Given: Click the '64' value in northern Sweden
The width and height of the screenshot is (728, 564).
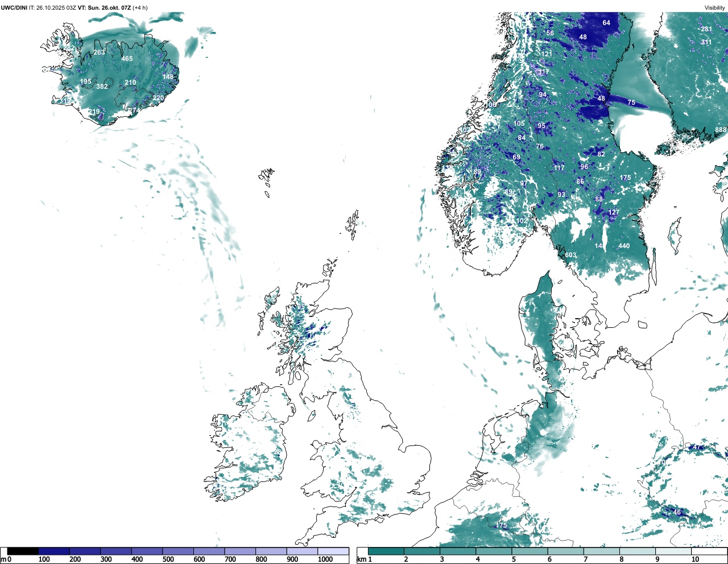Looking at the screenshot, I should tap(606, 23).
